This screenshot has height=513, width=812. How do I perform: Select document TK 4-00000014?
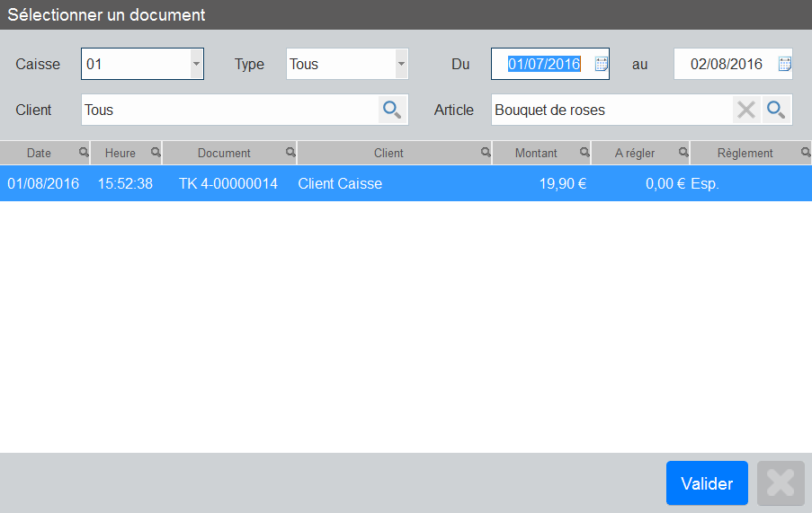click(228, 183)
